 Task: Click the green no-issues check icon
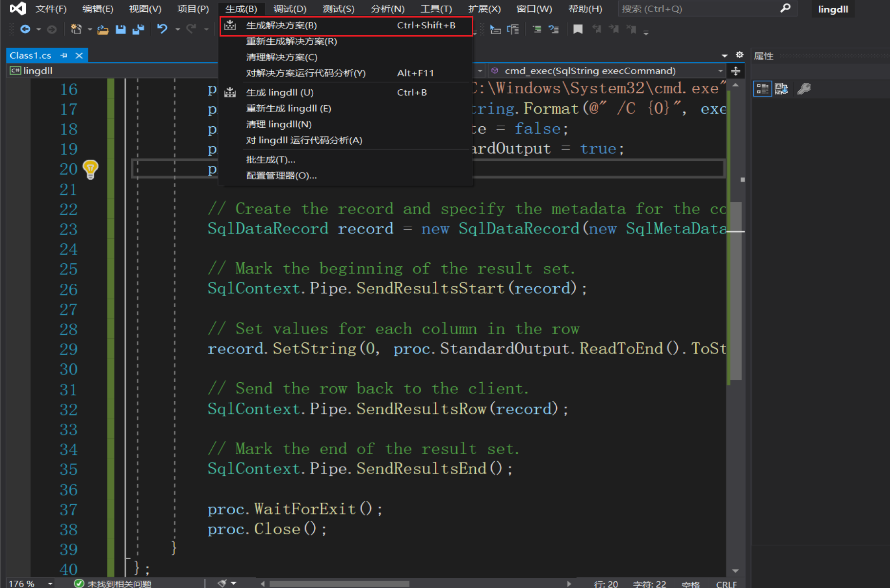pos(79,583)
